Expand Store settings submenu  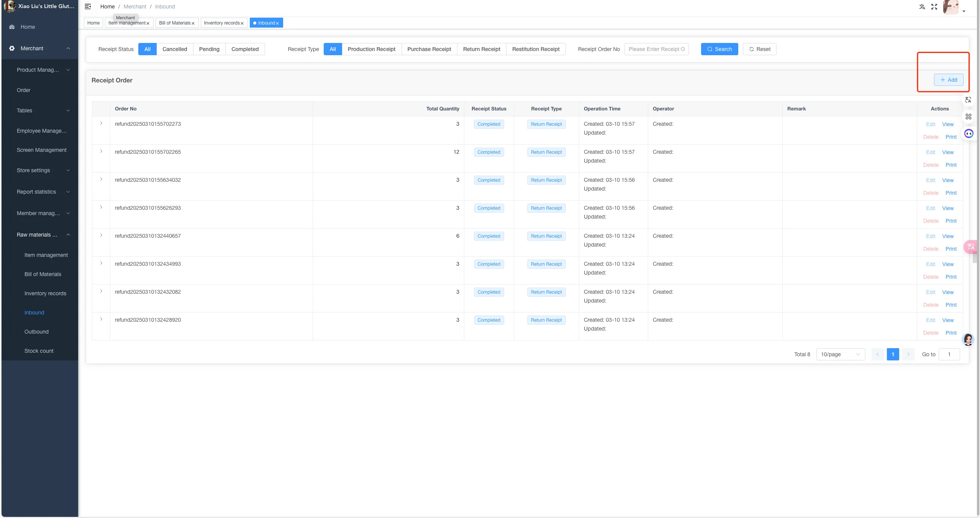pos(40,170)
